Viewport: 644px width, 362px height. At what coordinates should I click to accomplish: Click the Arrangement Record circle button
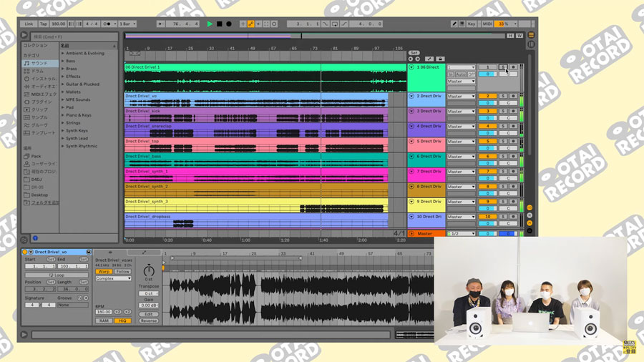point(229,24)
